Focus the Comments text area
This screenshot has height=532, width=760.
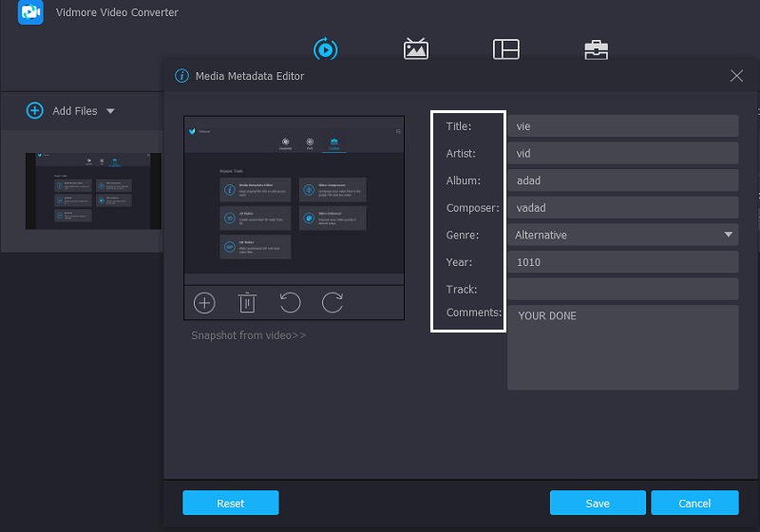[622, 347]
